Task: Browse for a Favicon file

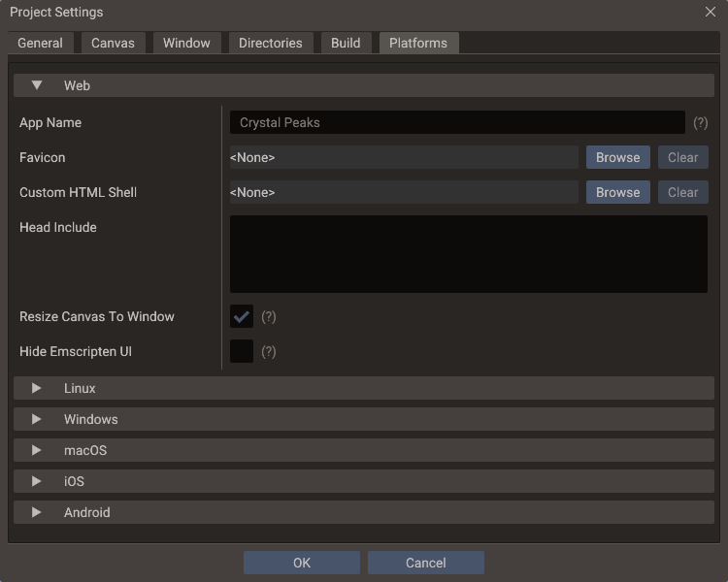Action: [x=618, y=157]
